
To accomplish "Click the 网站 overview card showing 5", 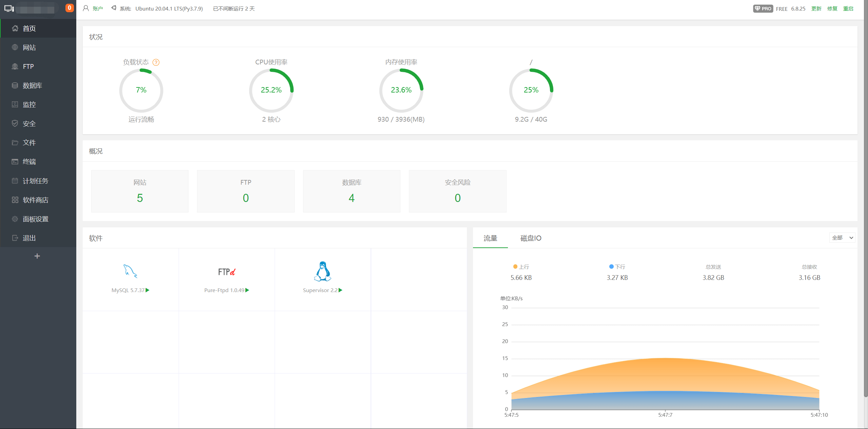I will [x=140, y=191].
